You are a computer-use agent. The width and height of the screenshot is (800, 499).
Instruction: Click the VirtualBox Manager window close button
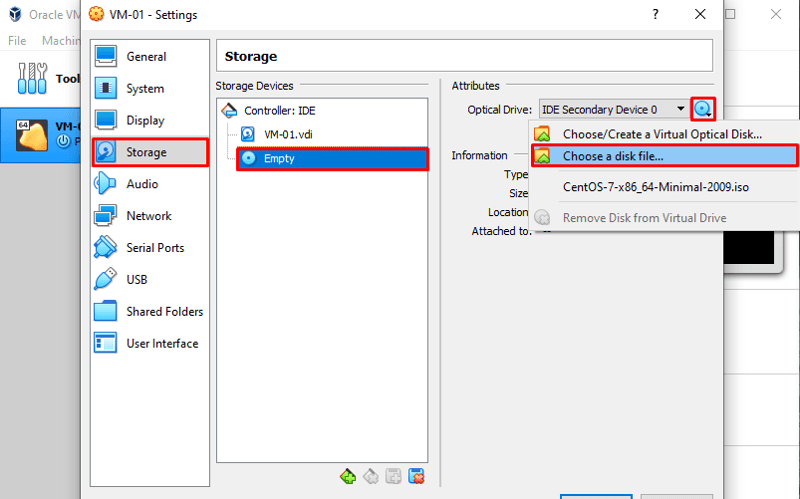(x=776, y=14)
